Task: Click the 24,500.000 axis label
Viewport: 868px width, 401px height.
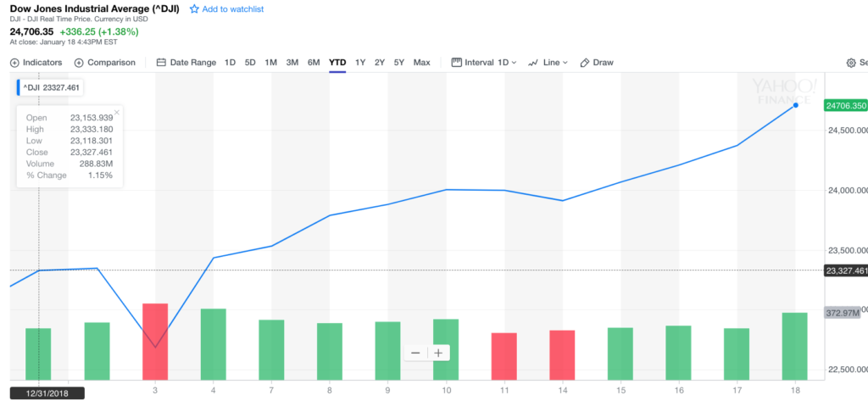Action: click(x=847, y=131)
